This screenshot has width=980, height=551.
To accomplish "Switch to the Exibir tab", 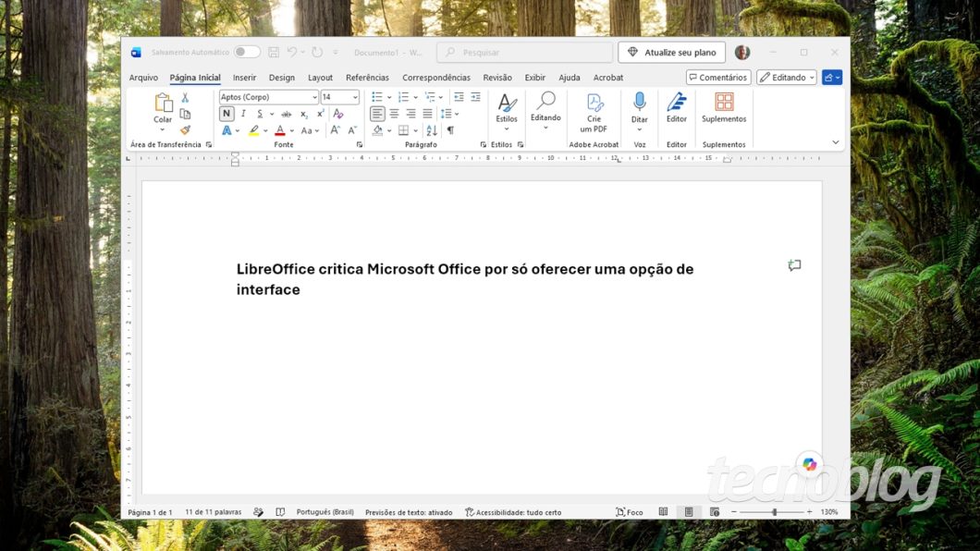I will (x=535, y=78).
